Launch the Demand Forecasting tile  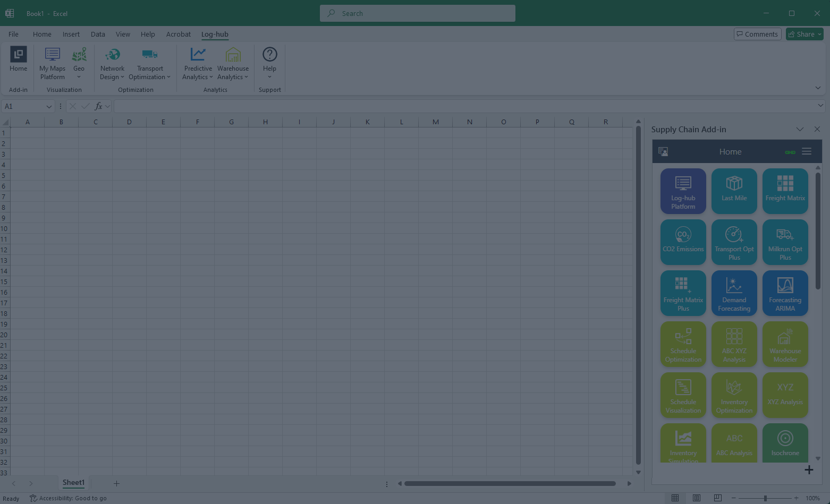(x=734, y=293)
